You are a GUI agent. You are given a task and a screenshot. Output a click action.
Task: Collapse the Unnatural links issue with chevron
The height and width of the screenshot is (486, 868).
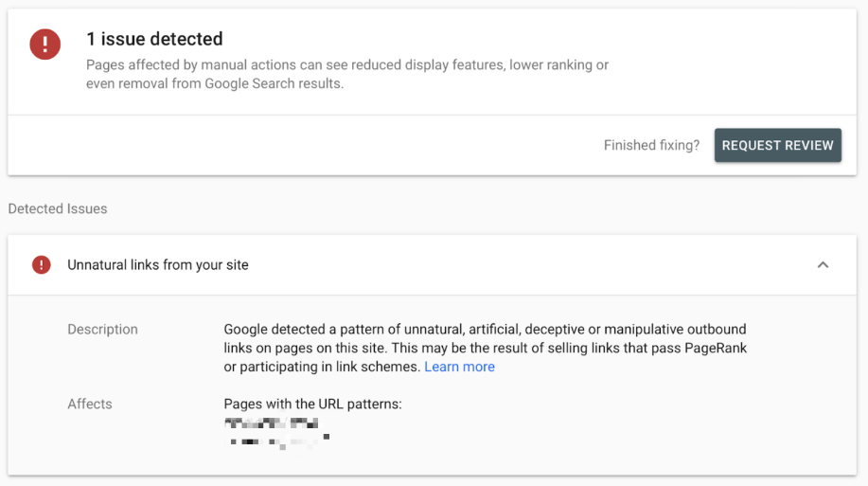point(823,265)
